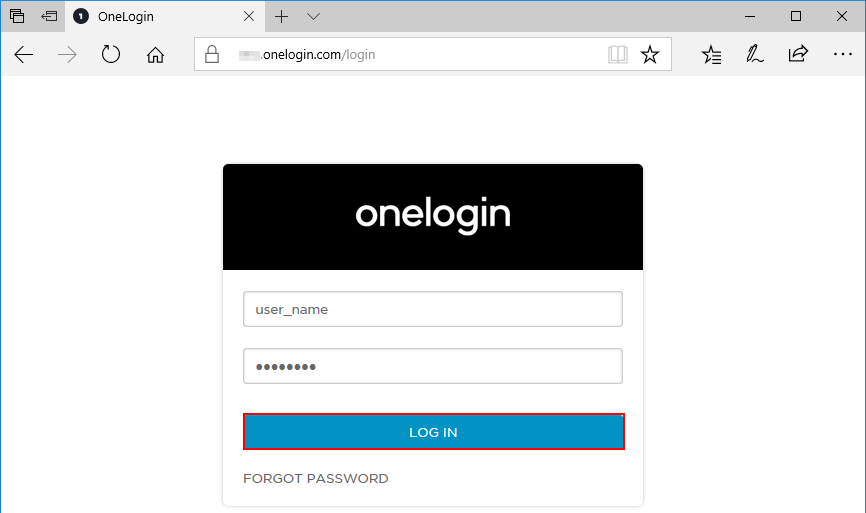
Task: Open the Favorites hub
Action: (711, 55)
